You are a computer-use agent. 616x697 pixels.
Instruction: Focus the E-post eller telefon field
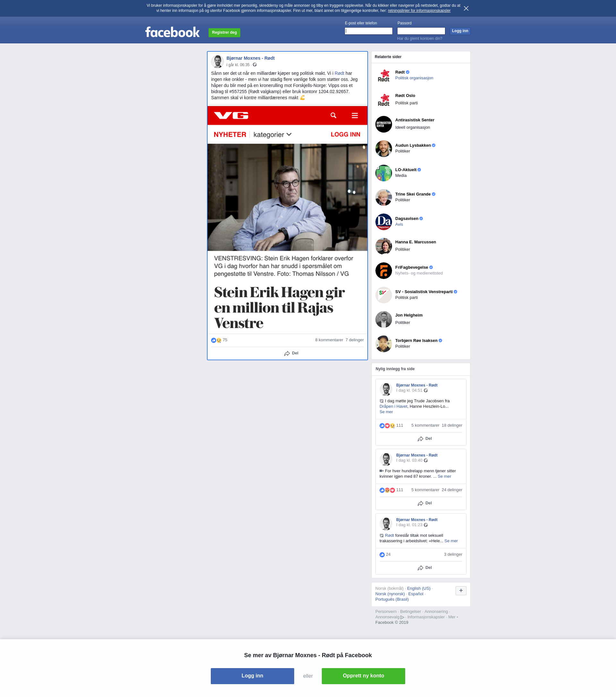[x=368, y=31]
